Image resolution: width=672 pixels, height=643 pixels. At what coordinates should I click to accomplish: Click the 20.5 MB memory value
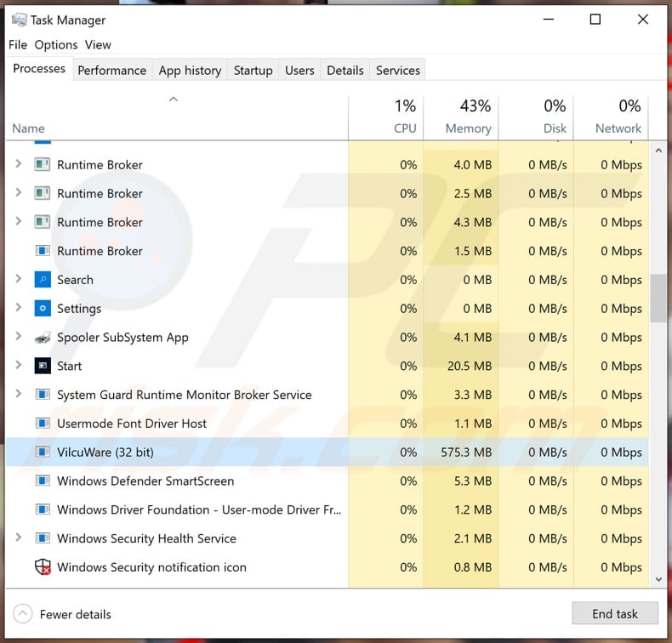470,367
